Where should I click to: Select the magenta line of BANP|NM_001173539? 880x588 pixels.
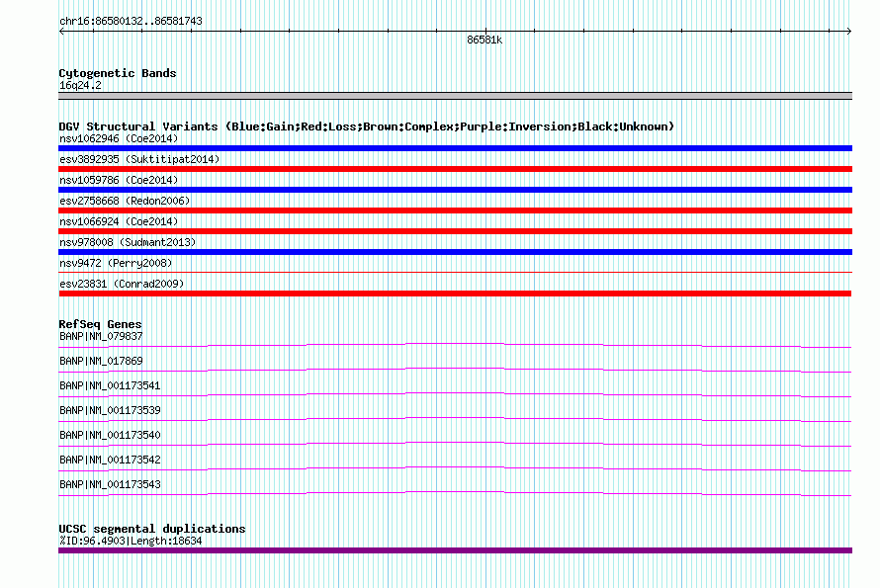tap(455, 419)
